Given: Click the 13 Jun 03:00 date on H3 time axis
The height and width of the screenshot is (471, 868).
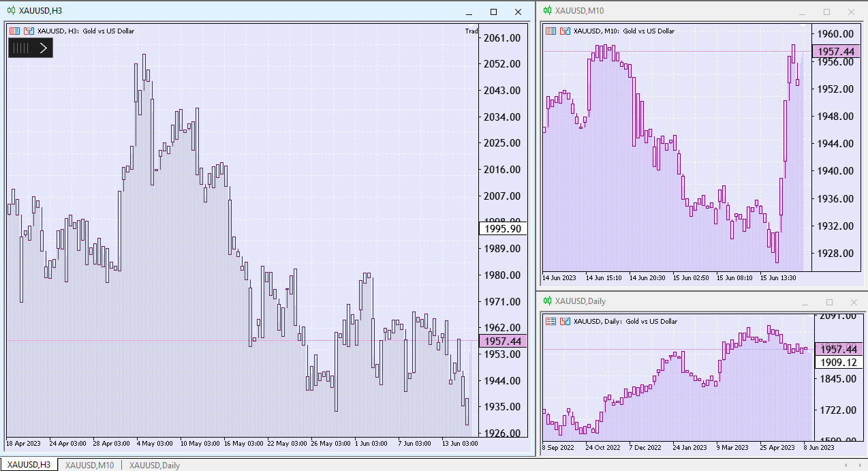Looking at the screenshot, I should coord(459,444).
